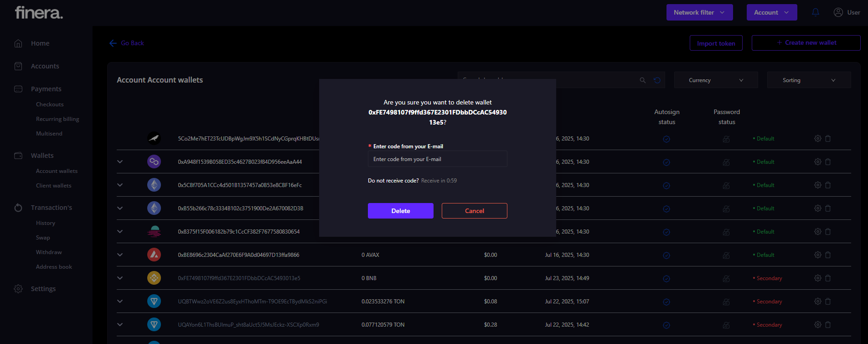The height and width of the screenshot is (344, 868).
Task: Open the Network filter dropdown
Action: [699, 12]
